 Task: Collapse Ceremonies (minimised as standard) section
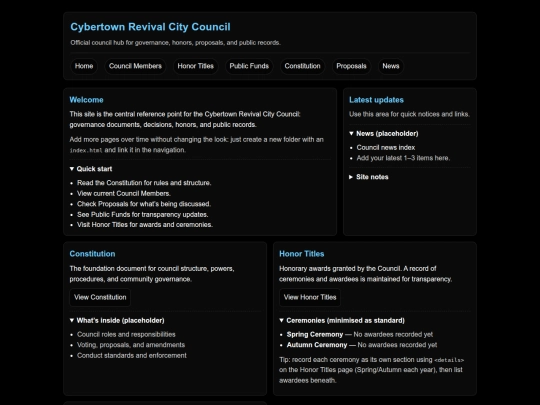pyautogui.click(x=342, y=321)
